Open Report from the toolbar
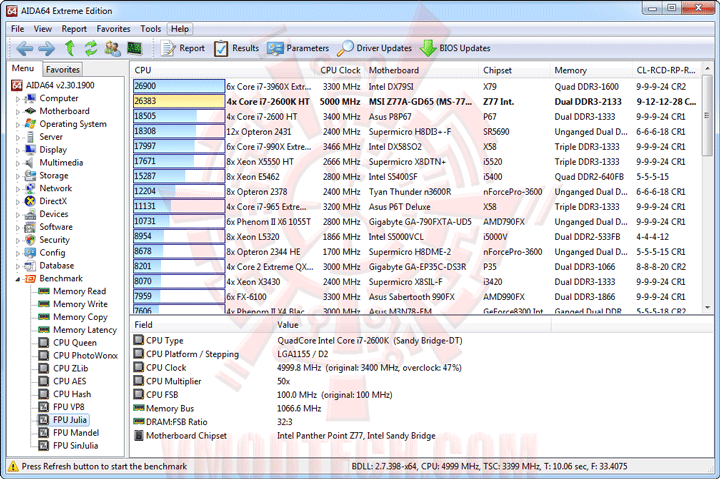The image size is (720, 479). pyautogui.click(x=182, y=48)
